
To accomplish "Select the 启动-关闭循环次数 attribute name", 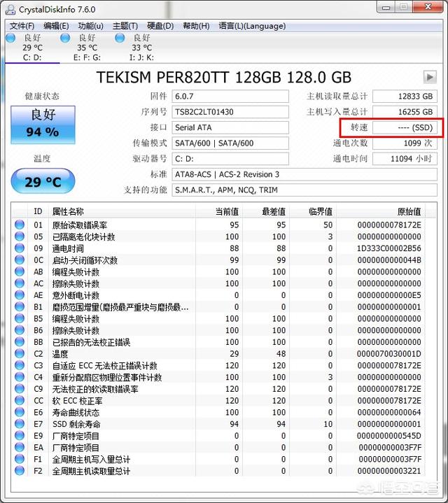I will coord(85,260).
